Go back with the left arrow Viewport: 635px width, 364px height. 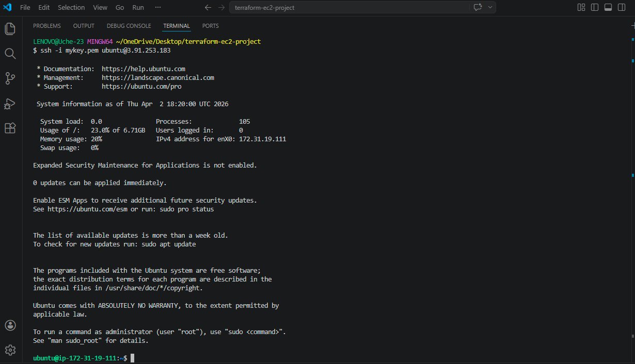pos(208,7)
